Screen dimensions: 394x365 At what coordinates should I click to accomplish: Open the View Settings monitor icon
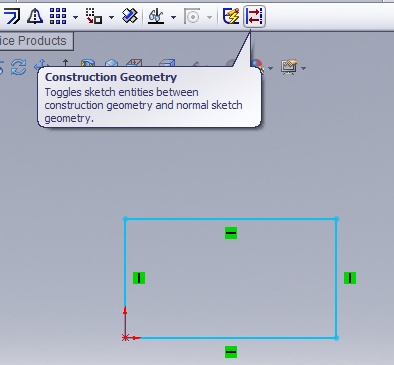pos(289,67)
